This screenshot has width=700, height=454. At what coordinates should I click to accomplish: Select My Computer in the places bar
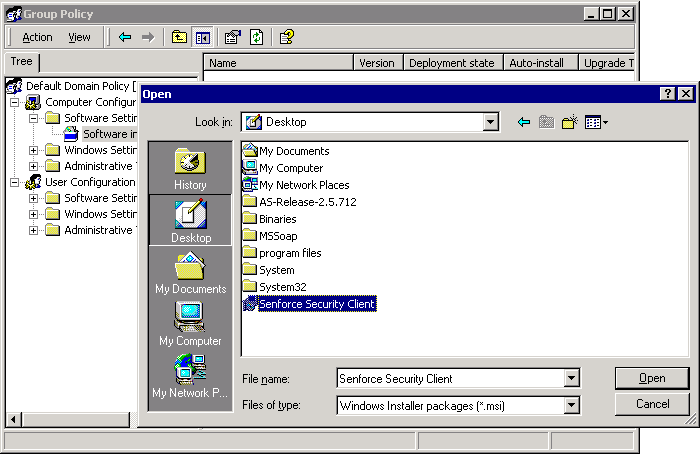pos(190,324)
